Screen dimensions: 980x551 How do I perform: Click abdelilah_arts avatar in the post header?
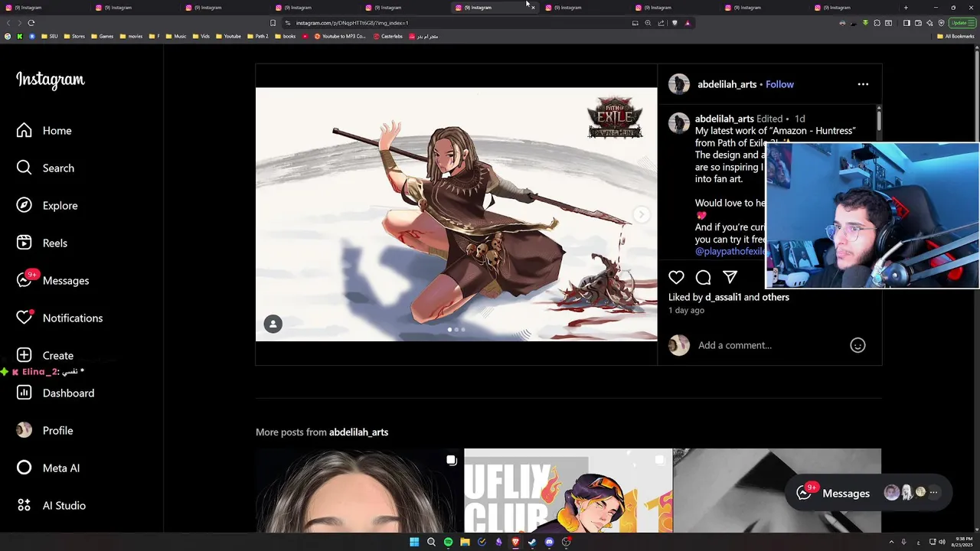[x=679, y=84]
